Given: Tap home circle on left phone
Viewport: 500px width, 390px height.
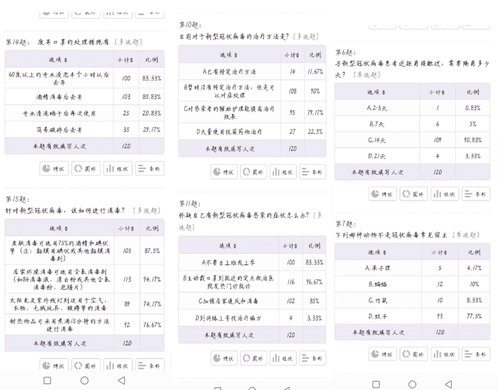Looking at the screenshot, I should click(85, 380).
